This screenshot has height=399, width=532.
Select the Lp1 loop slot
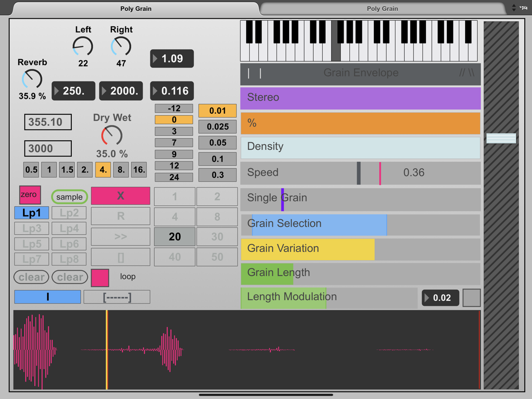click(31, 213)
